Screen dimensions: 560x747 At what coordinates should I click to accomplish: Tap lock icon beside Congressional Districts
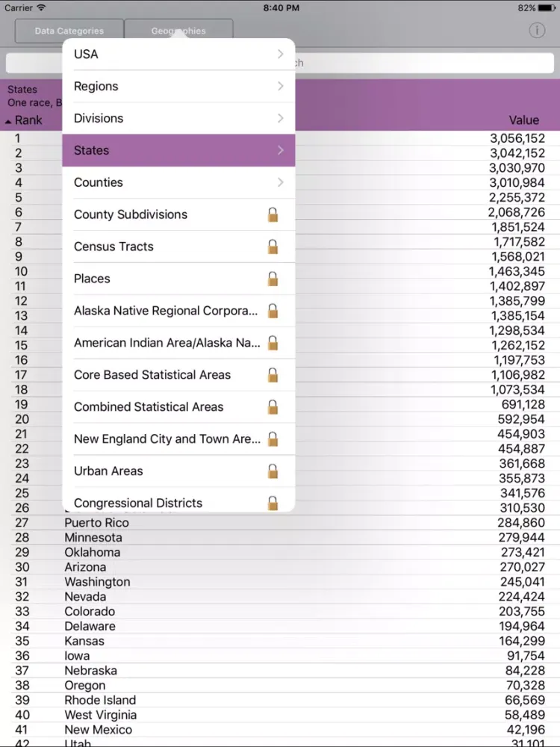click(x=273, y=502)
